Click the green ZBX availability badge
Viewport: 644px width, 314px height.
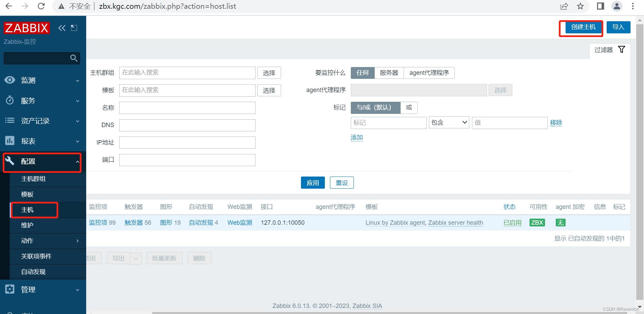(x=537, y=222)
